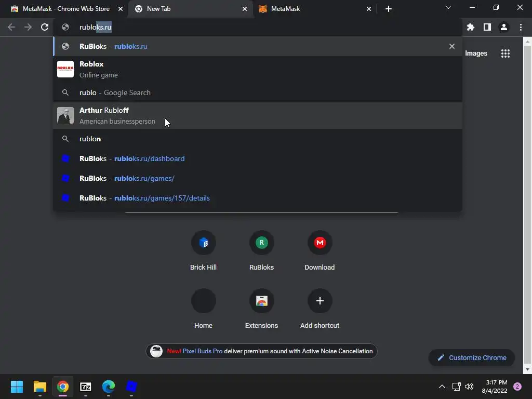Open the Images link
This screenshot has width=532, height=399.
click(x=476, y=54)
